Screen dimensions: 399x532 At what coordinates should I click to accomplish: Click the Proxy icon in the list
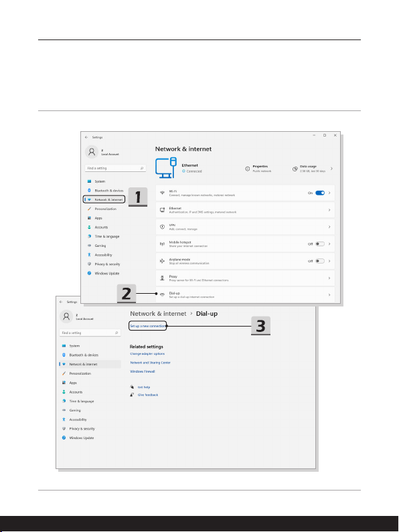click(x=162, y=278)
